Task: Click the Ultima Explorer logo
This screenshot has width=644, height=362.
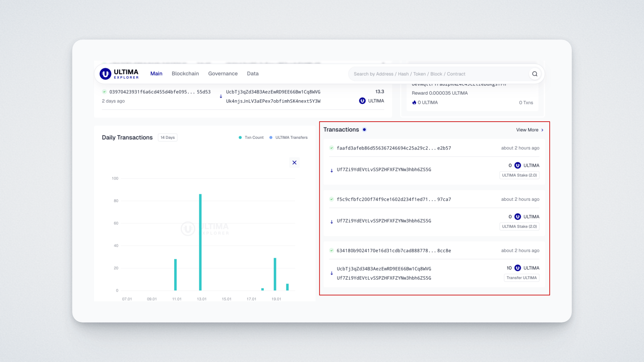Action: (119, 74)
